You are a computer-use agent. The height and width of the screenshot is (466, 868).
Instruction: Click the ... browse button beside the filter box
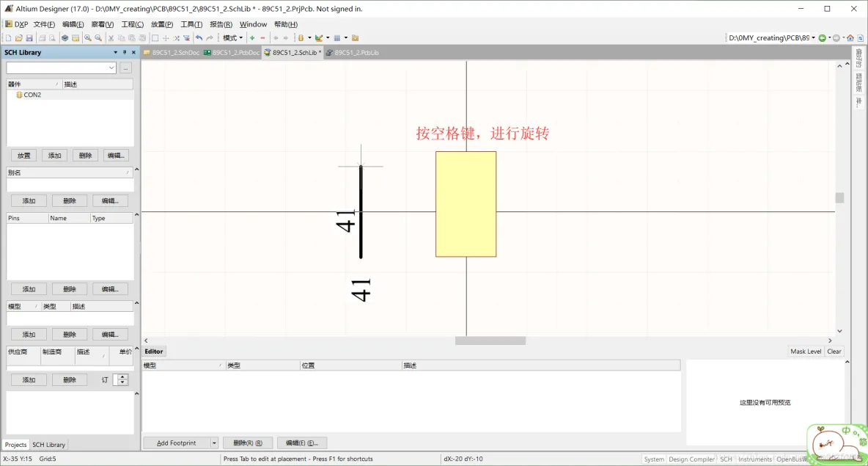pyautogui.click(x=125, y=68)
